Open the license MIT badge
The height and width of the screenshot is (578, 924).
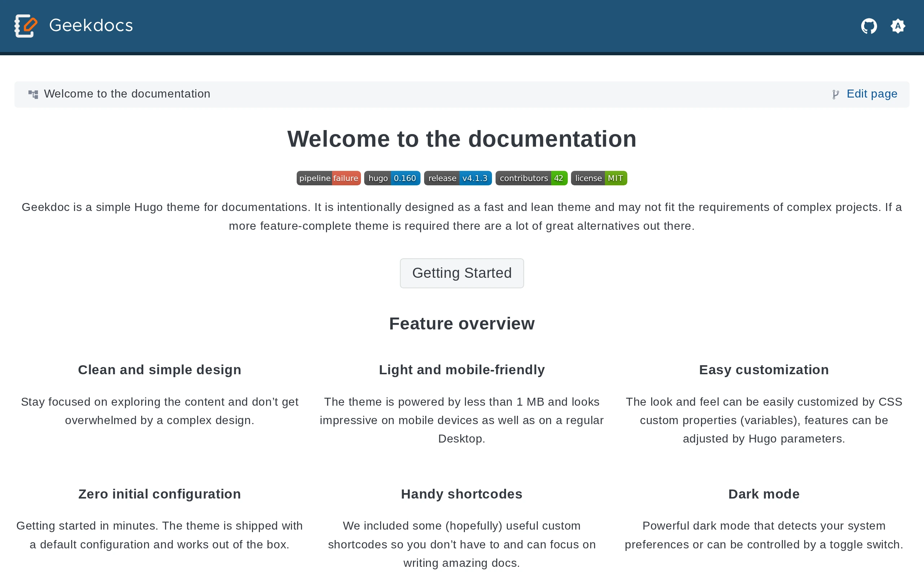point(599,178)
